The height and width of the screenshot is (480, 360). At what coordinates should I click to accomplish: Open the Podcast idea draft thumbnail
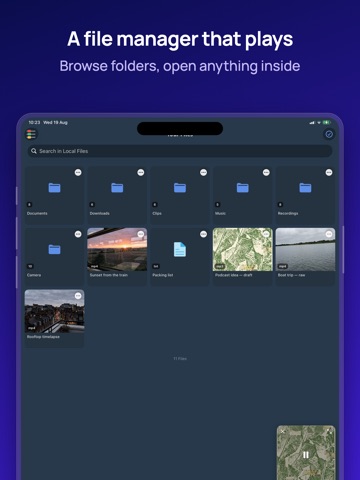[x=243, y=249]
